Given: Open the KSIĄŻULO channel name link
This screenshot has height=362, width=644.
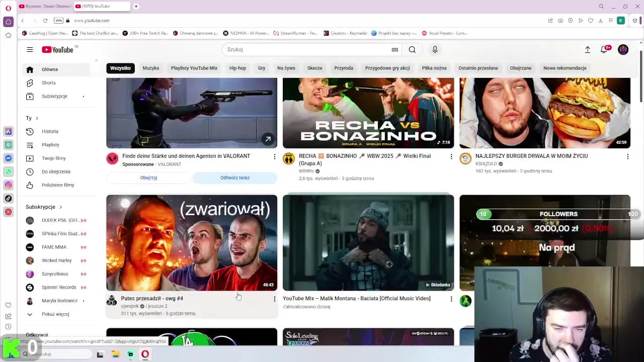Looking at the screenshot, I should [x=486, y=163].
